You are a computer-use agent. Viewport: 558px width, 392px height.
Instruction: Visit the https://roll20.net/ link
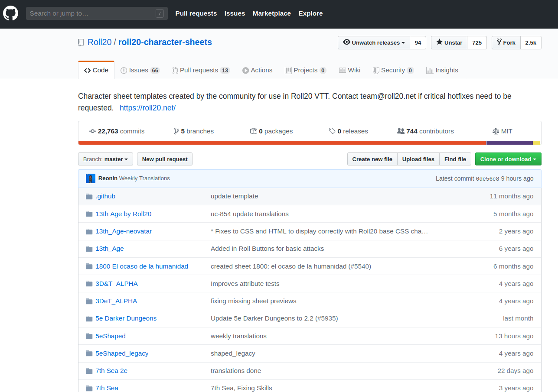click(148, 108)
